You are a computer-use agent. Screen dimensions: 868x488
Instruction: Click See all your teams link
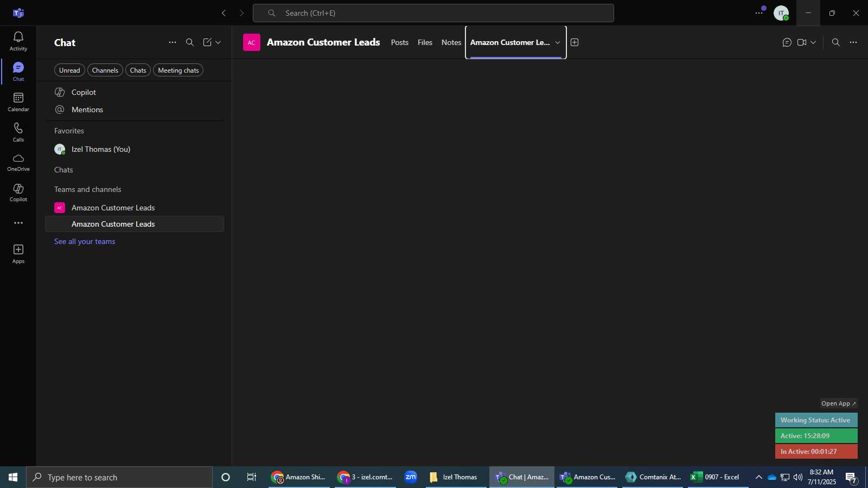click(x=85, y=241)
